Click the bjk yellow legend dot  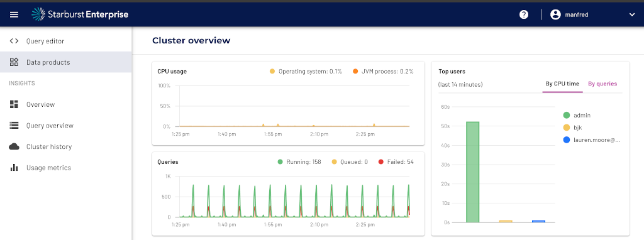pos(567,128)
